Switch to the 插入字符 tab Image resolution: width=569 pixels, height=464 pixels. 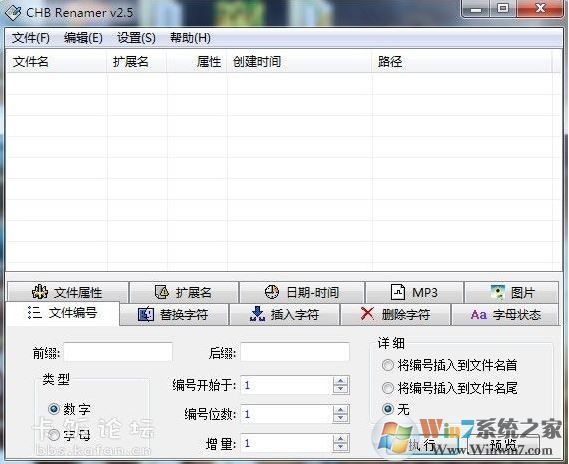point(285,315)
